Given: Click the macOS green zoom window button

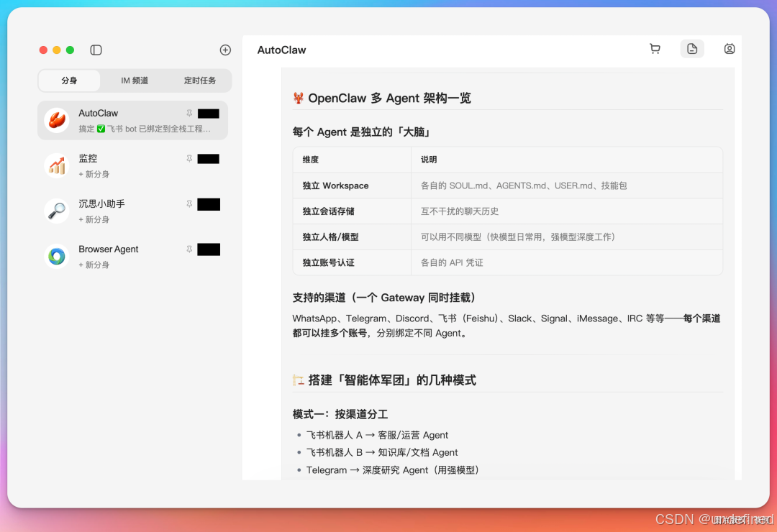Looking at the screenshot, I should click(x=71, y=50).
